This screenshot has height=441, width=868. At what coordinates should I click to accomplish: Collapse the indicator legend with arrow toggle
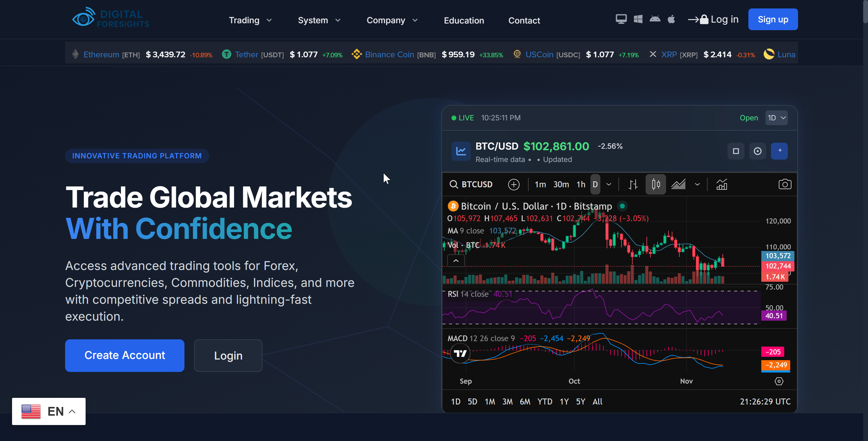tap(456, 261)
